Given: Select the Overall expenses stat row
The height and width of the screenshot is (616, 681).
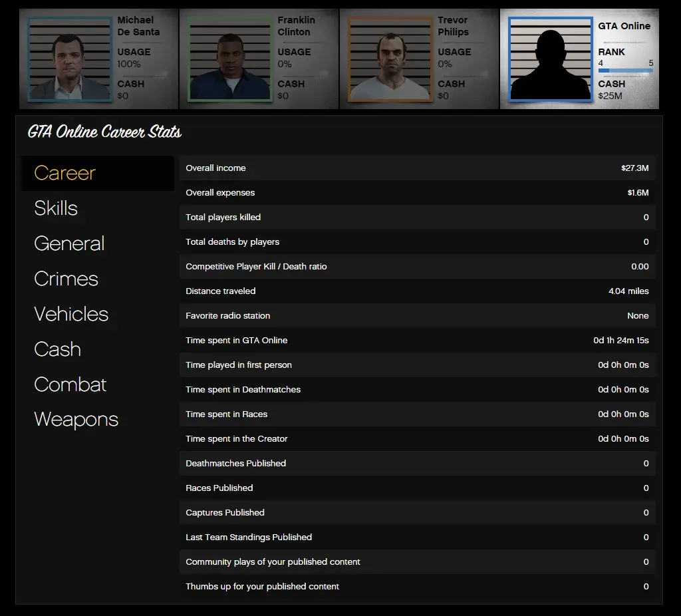Looking at the screenshot, I should pyautogui.click(x=417, y=193).
